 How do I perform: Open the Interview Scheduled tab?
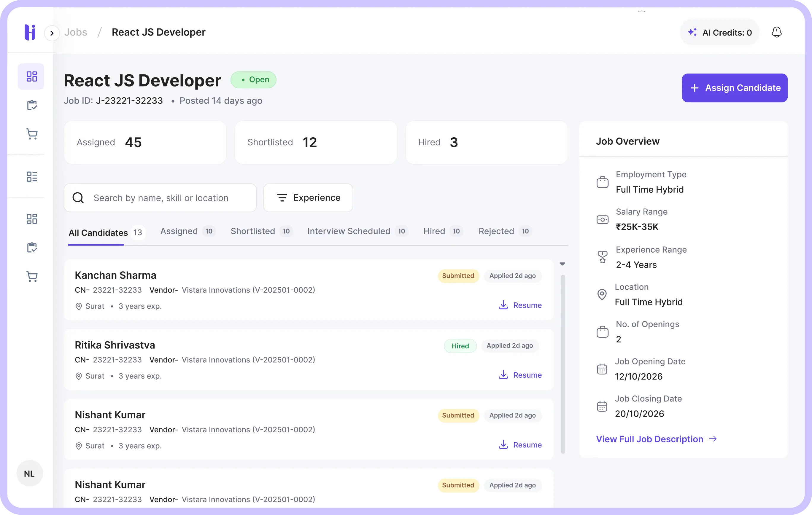(x=357, y=231)
